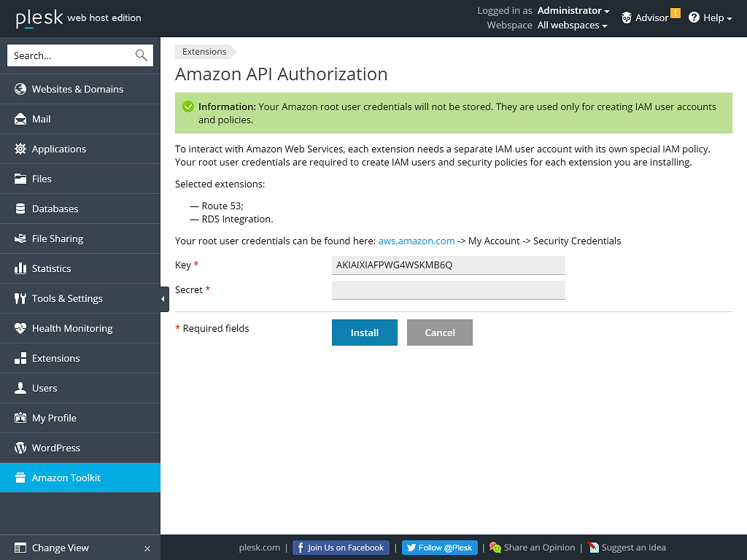Click the Extensions breadcrumb
This screenshot has width=747, height=560.
click(x=204, y=52)
